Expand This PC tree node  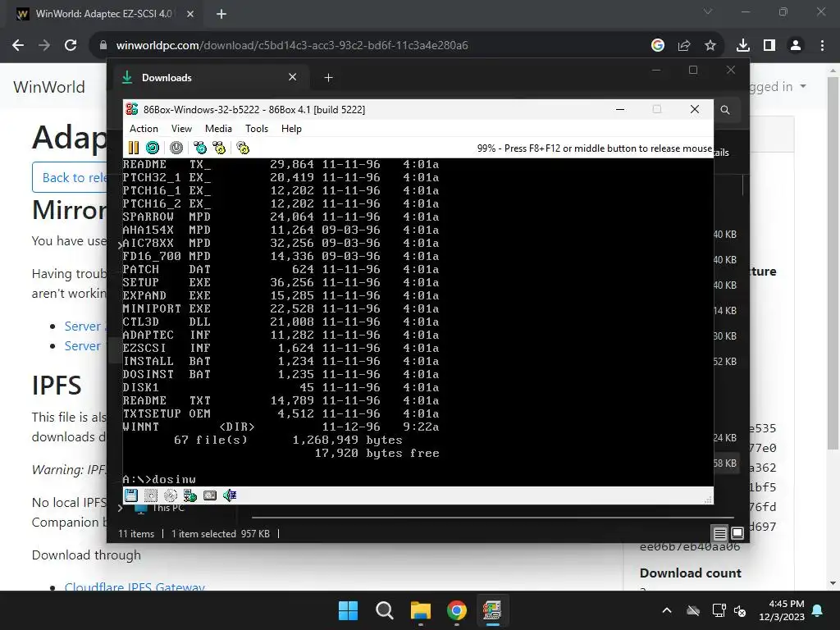(121, 508)
